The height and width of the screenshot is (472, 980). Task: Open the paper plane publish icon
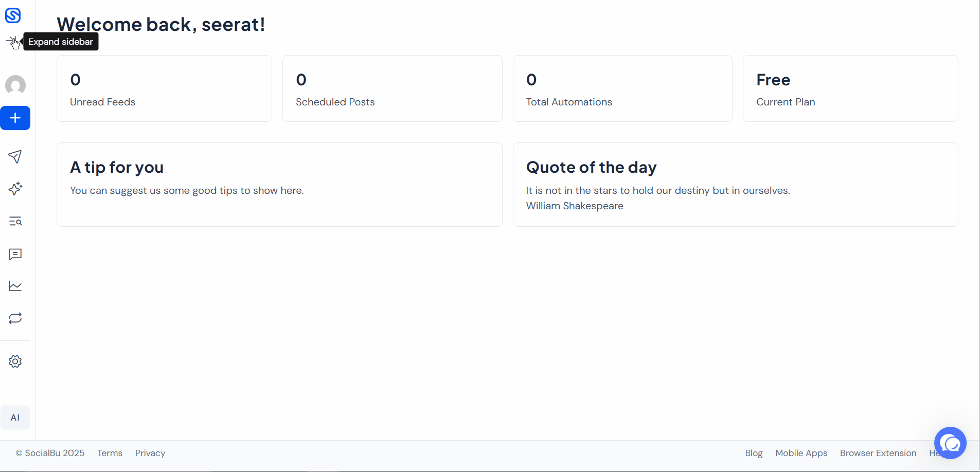15,157
